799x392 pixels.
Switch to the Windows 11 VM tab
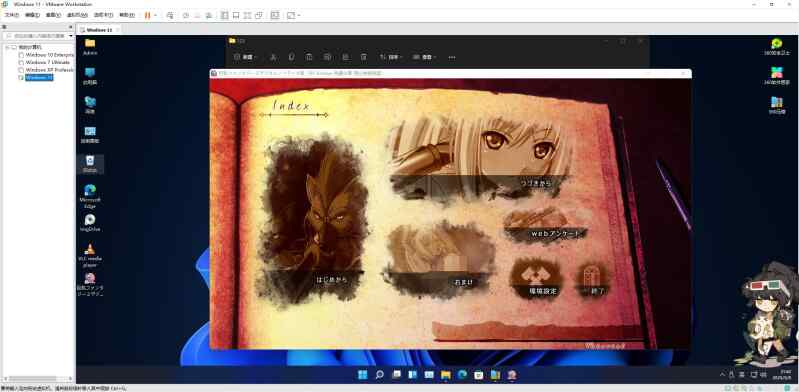tap(99, 30)
